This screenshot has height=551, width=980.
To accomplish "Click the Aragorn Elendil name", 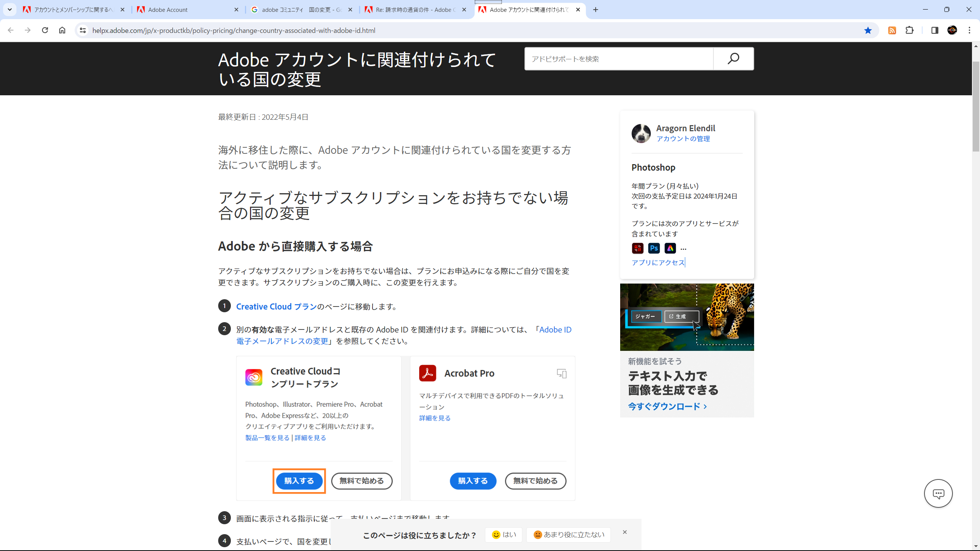I will click(x=686, y=128).
